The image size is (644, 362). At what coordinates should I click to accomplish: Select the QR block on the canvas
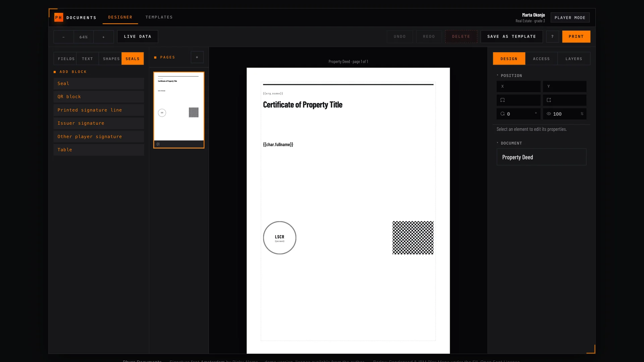tap(413, 238)
